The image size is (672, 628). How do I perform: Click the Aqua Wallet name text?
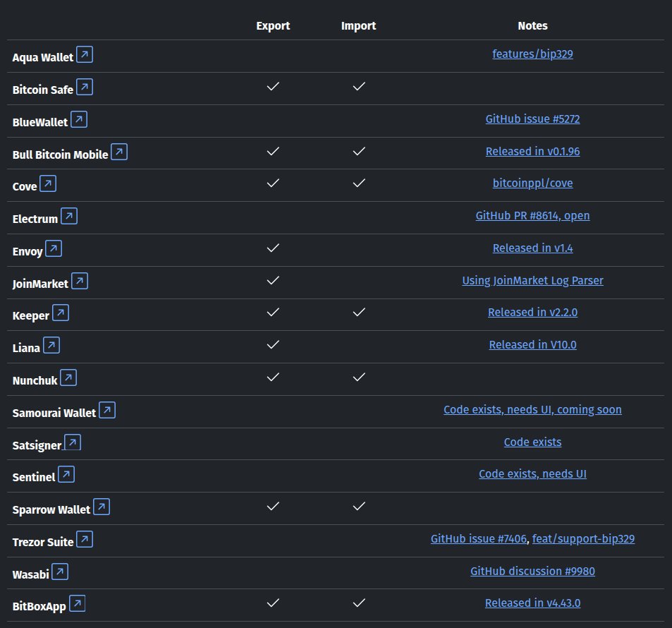click(x=43, y=57)
